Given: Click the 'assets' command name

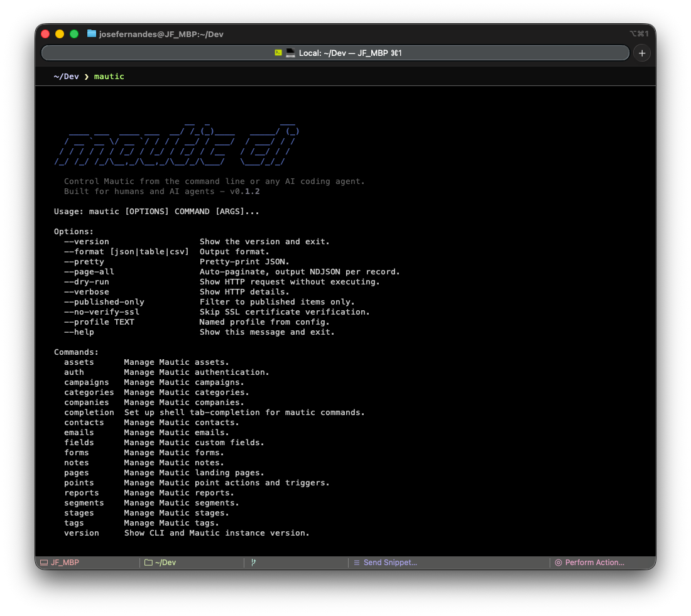Looking at the screenshot, I should pyautogui.click(x=79, y=362).
